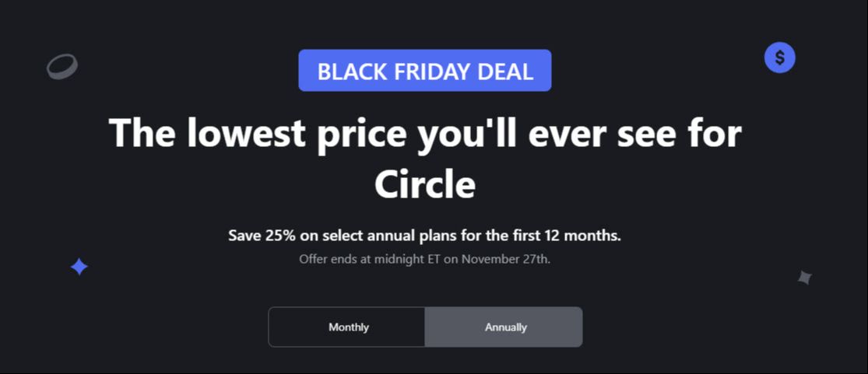Click the word lowest in the headline
Screen dimensions: 868x374
click(247, 133)
